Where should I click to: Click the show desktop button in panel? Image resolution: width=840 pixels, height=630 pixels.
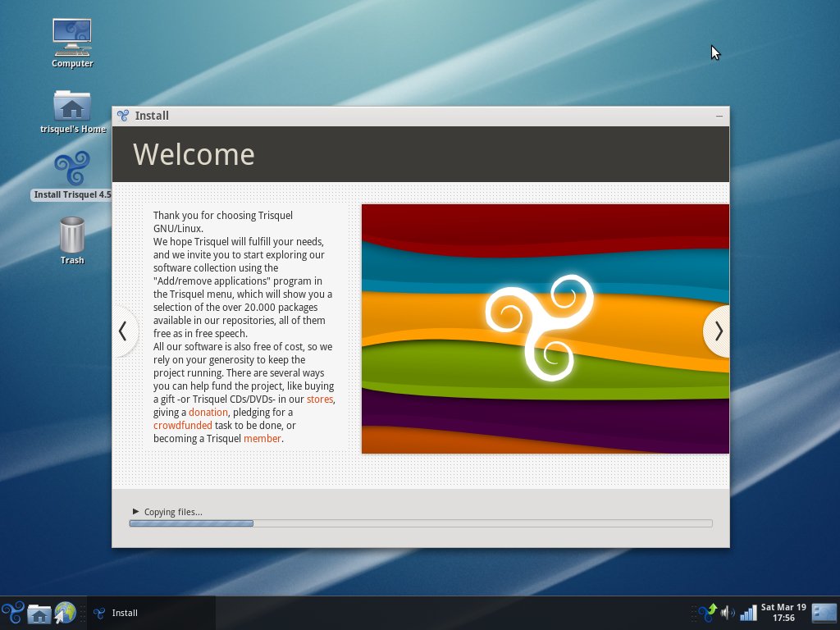pos(824,613)
